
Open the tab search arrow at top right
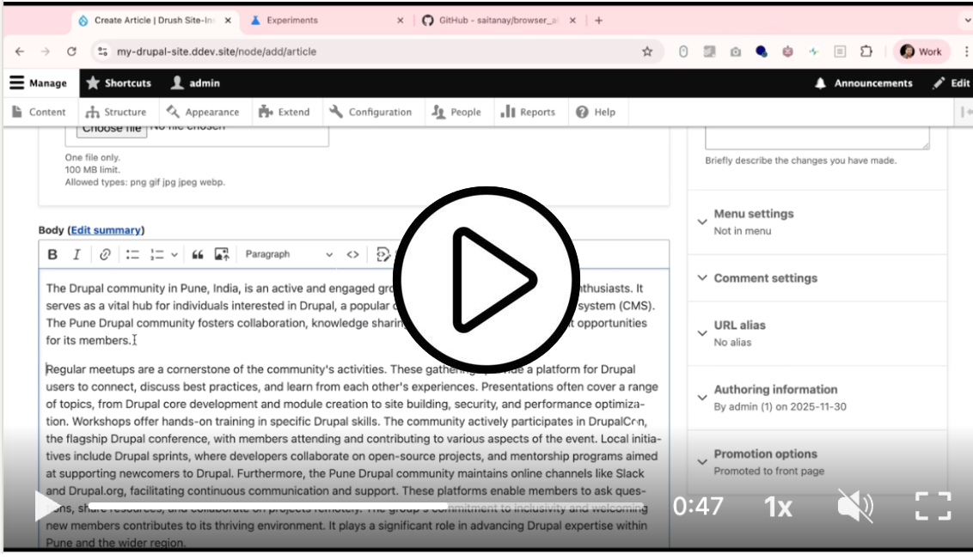[x=966, y=21]
